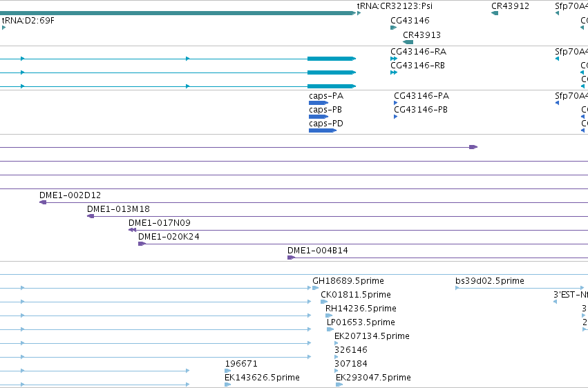Screen dimensions: 588x388
Task: Select the CG43146-PB small arrow glyph
Action: 396,117
